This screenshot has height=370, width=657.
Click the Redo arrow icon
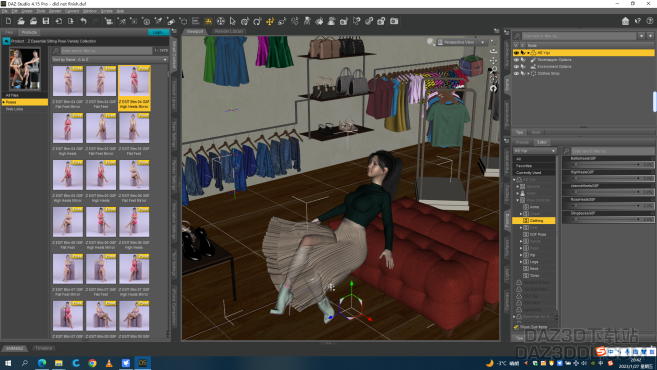[x=96, y=21]
